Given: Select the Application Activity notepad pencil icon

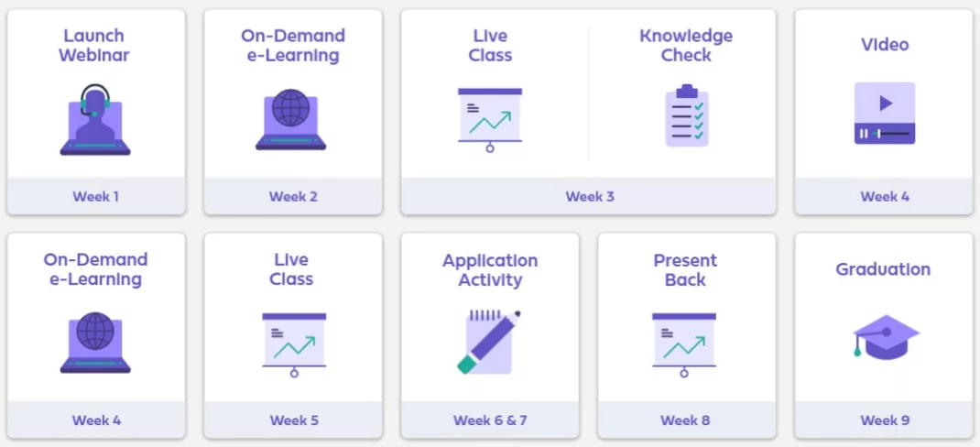Looking at the screenshot, I should (x=489, y=342).
